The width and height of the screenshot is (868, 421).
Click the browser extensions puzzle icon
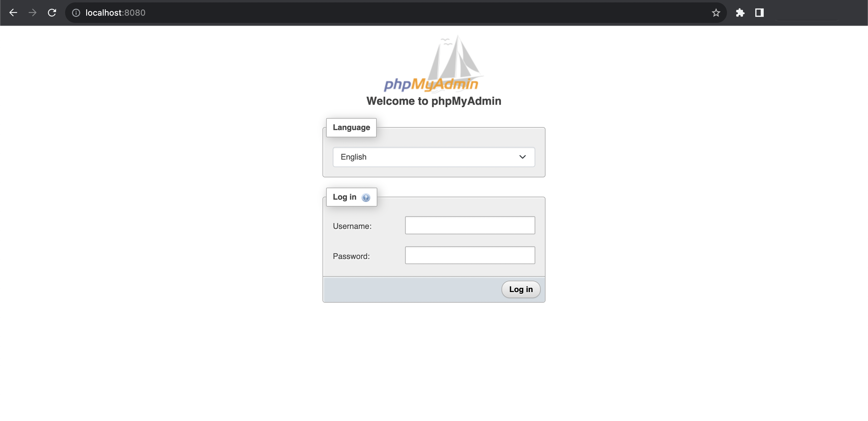coord(741,12)
